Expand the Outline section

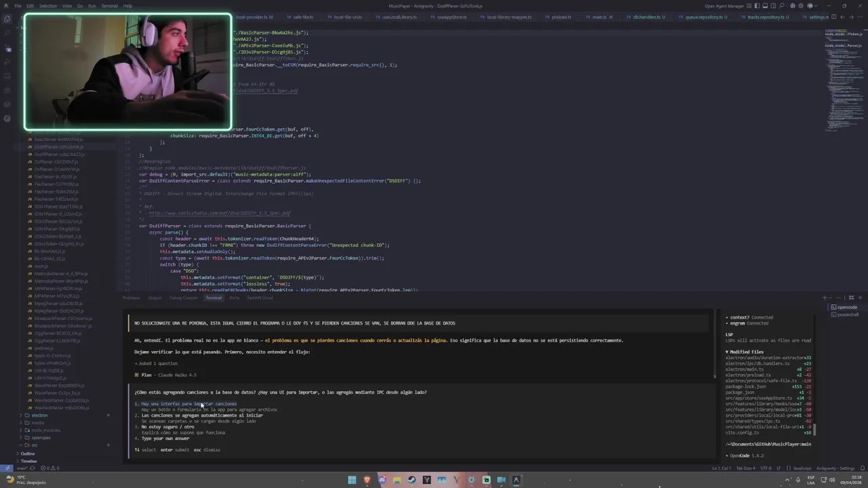pos(27,453)
